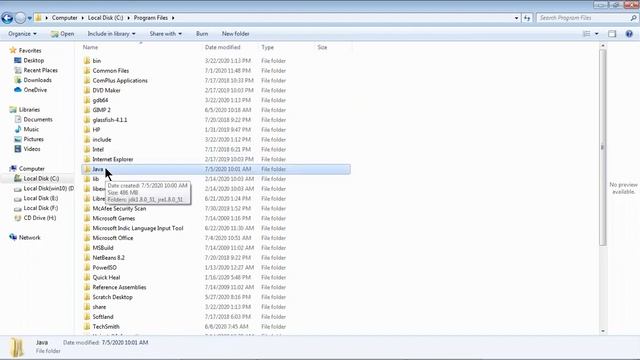
Task: Select the glassfish-4.1.1 folder icon
Action: (x=87, y=120)
